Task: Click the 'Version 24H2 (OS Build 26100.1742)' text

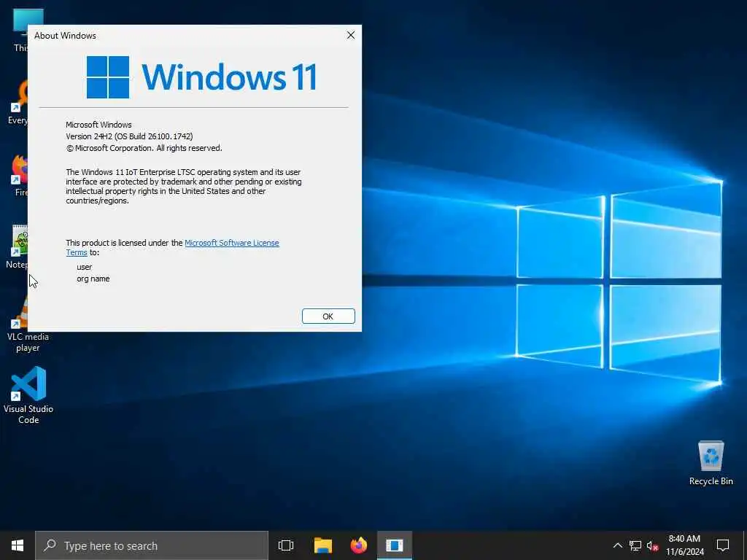Action: tap(129, 136)
